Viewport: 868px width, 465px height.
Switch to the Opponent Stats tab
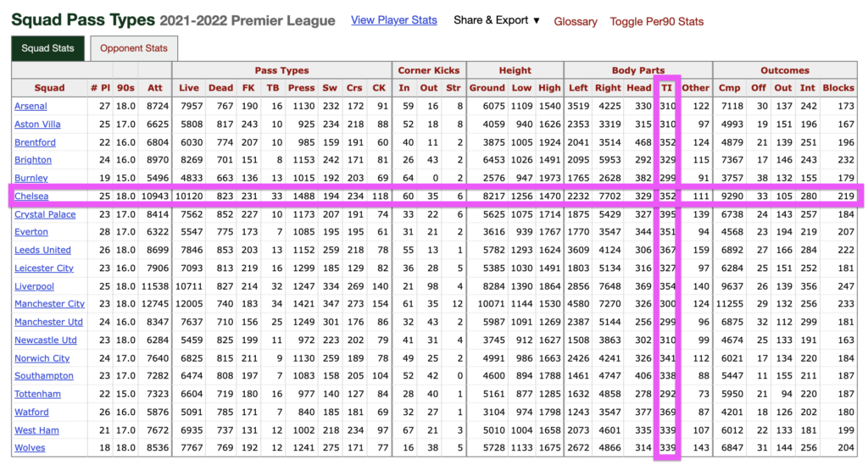coord(133,48)
